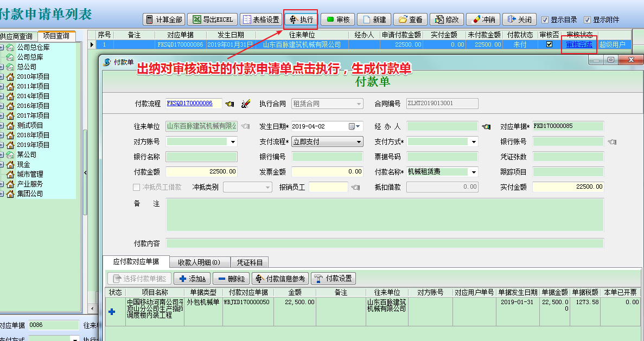Click the lookup hand icon beside 往来单位
Image resolution: width=644 pixels, height=341 pixels.
(246, 126)
